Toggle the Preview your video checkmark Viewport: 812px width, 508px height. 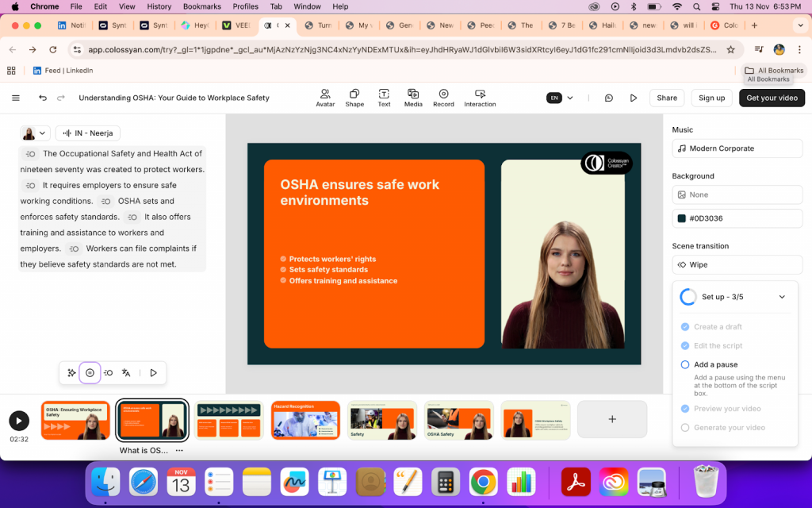pyautogui.click(x=685, y=409)
